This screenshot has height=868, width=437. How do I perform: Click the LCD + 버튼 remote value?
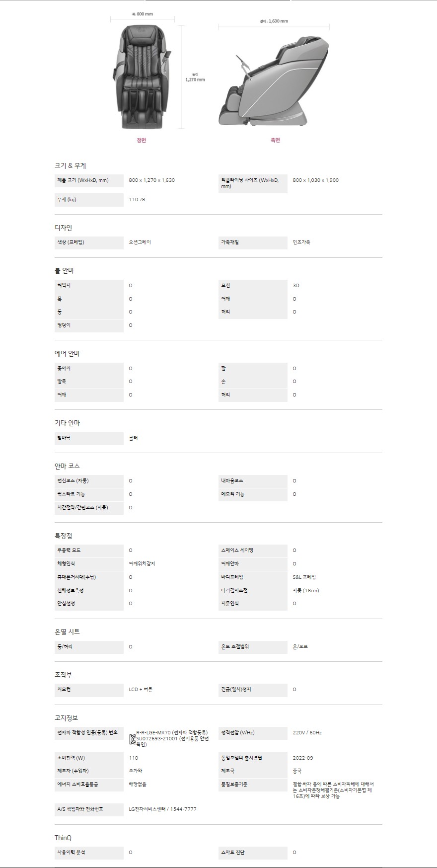click(x=141, y=690)
